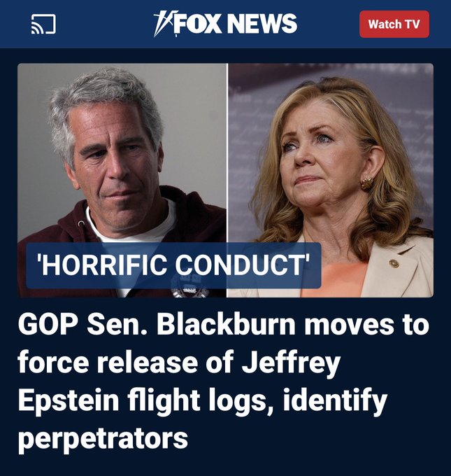
Task: Click the lapel pin on the beige blazer
Action: point(394,263)
